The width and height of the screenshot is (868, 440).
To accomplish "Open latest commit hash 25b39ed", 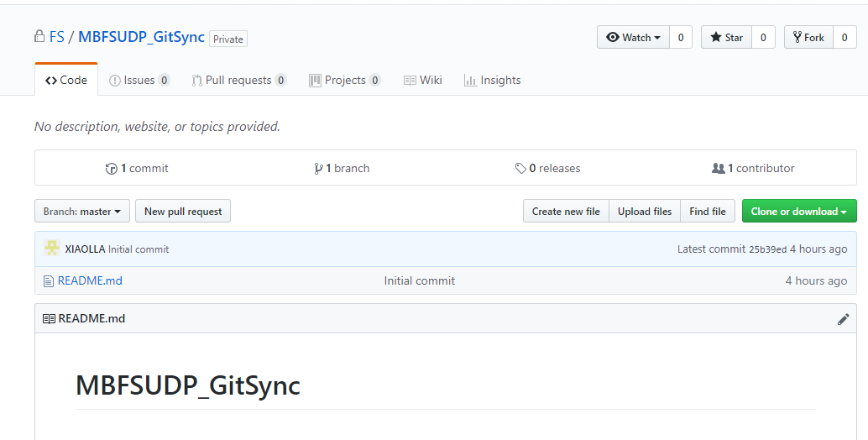I will (767, 249).
